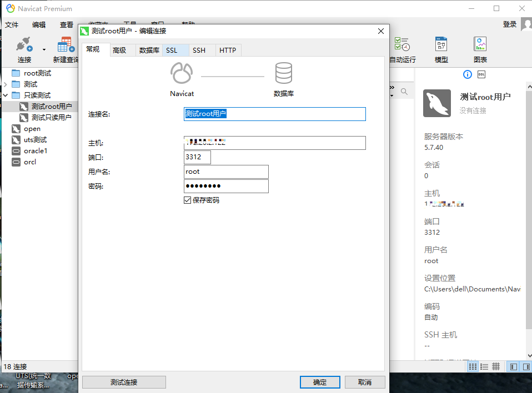Toggle the left pane layout icon
The height and width of the screenshot is (393, 532).
click(x=514, y=366)
